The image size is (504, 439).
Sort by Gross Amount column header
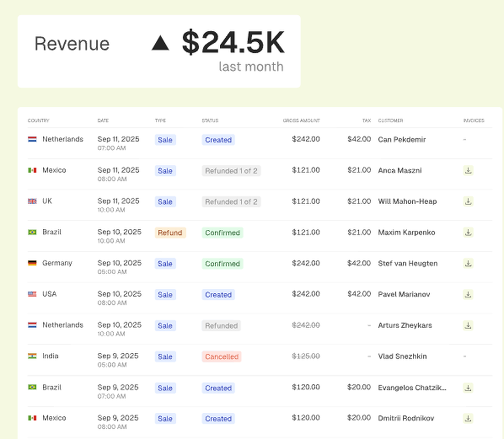tap(301, 121)
